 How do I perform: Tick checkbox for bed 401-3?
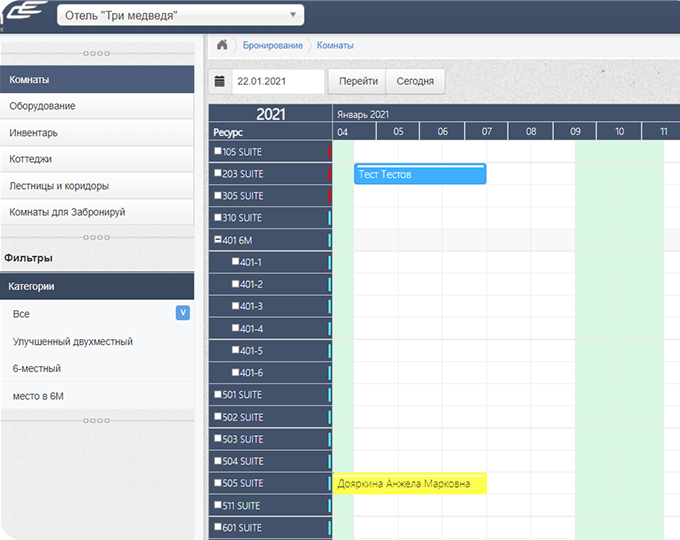pyautogui.click(x=235, y=305)
